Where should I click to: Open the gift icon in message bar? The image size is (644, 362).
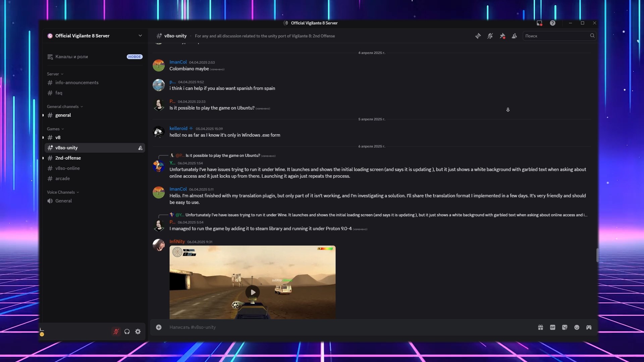coord(540,327)
